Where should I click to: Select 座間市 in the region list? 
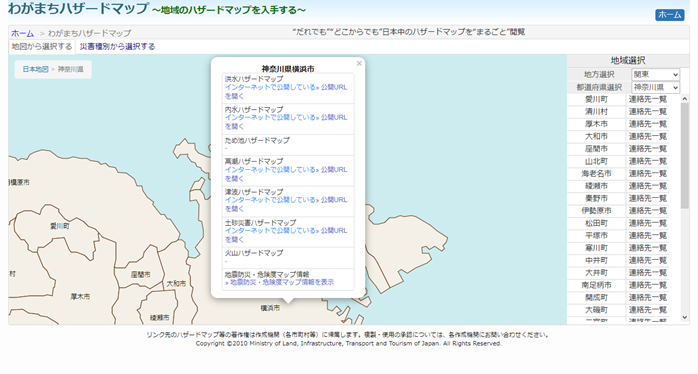596,149
